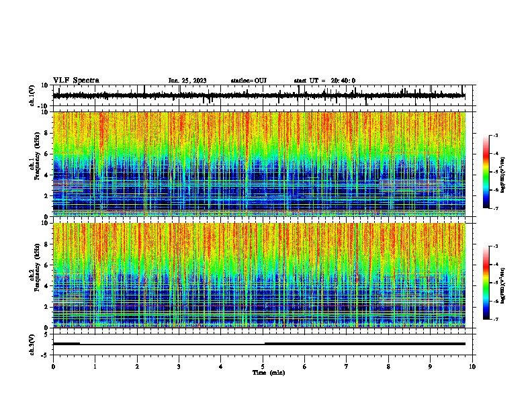Pick the ch.2 spectrogram color scale bar
Image resolution: width=532 pixels, height=411 pixels.
click(486, 283)
